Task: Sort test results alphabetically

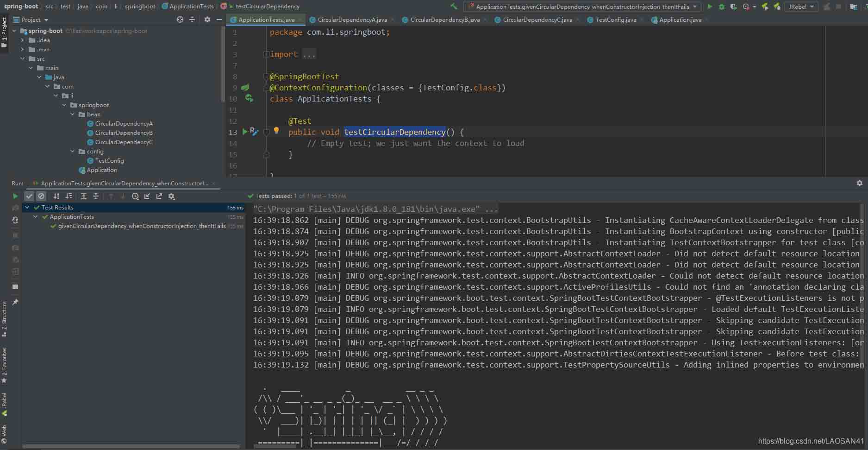Action: 56,196
